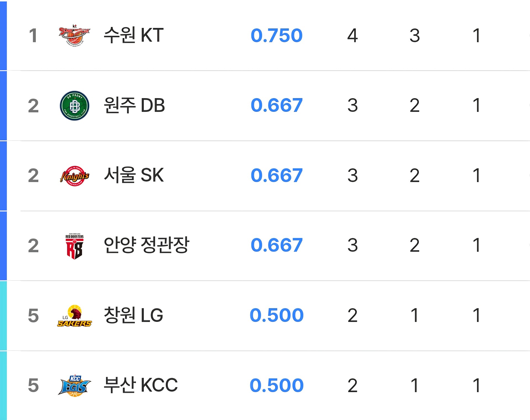Click the rank number 1 cell
Viewport: 530px width, 420px height.
coord(33,36)
